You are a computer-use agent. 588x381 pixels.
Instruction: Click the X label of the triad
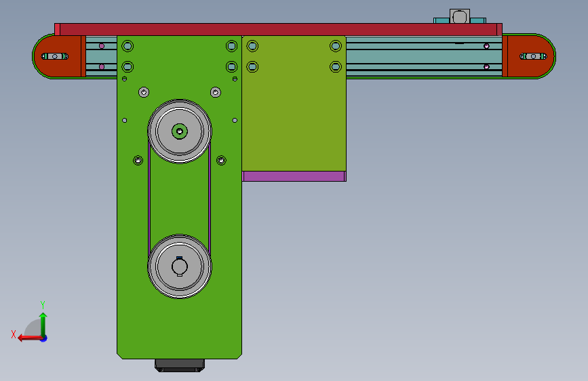tap(14, 334)
